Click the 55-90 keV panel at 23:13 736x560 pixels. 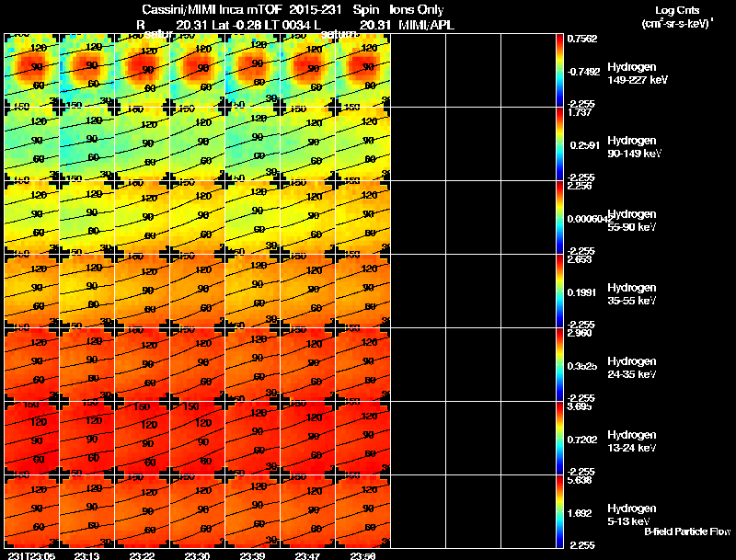[x=86, y=218]
